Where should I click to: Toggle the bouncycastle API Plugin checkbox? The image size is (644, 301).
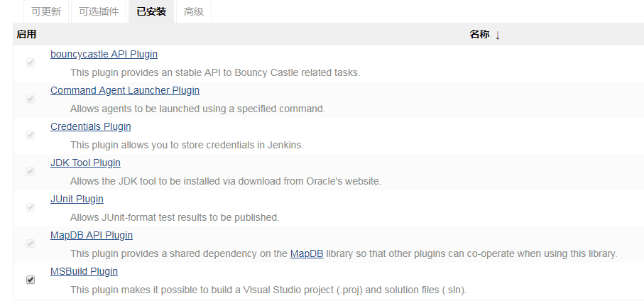pyautogui.click(x=31, y=63)
